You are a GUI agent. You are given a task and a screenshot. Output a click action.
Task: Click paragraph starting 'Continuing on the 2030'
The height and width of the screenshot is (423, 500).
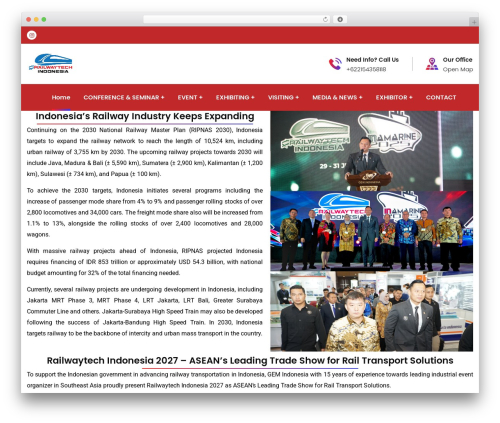(145, 152)
